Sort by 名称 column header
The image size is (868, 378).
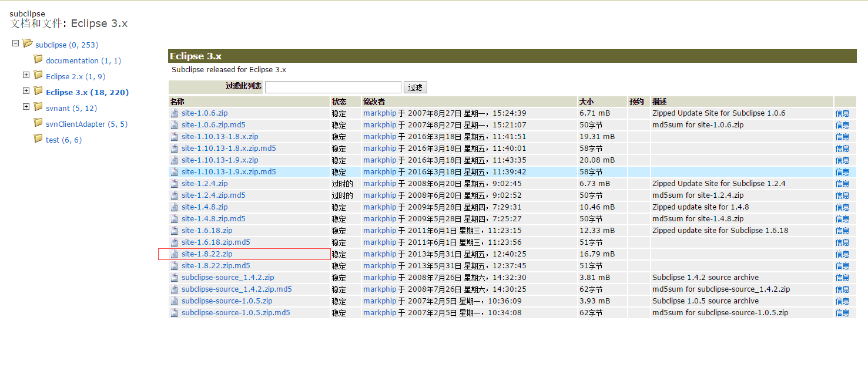[x=177, y=102]
